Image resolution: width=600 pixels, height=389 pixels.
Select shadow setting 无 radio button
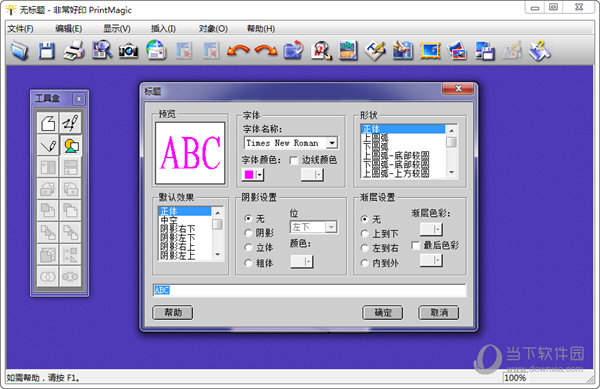pos(248,218)
